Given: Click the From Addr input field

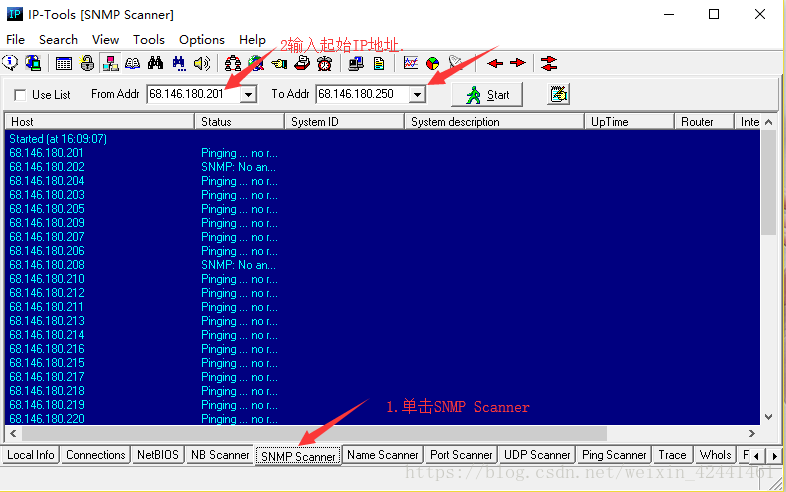Looking at the screenshot, I should coord(193,94).
